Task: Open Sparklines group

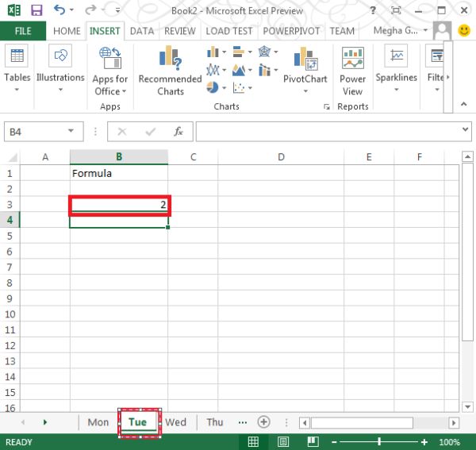Action: pyautogui.click(x=397, y=68)
